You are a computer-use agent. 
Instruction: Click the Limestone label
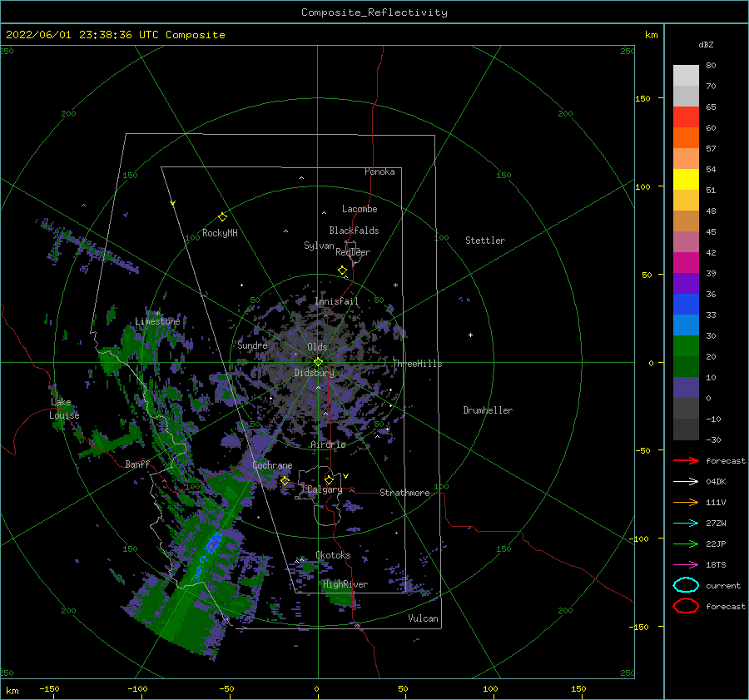pos(157,321)
